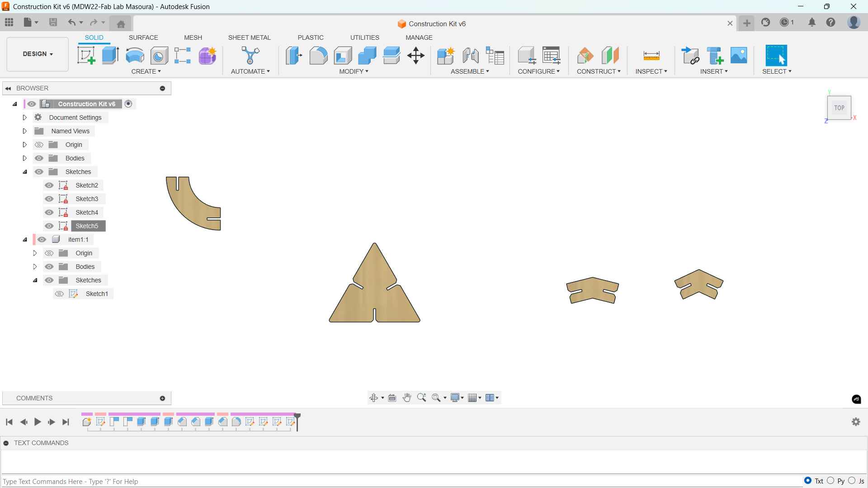Select the Create Sketch tool
This screenshot has height=488, width=868.
pos(86,56)
